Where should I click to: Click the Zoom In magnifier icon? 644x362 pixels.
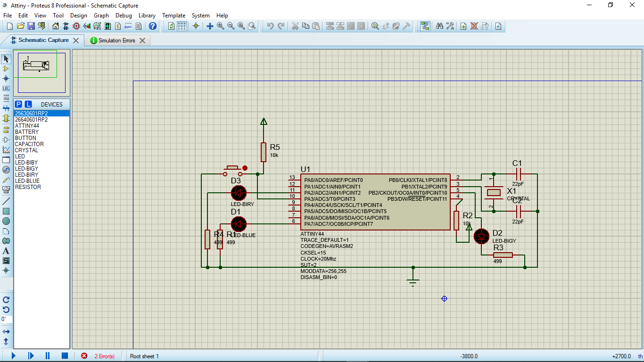221,26
